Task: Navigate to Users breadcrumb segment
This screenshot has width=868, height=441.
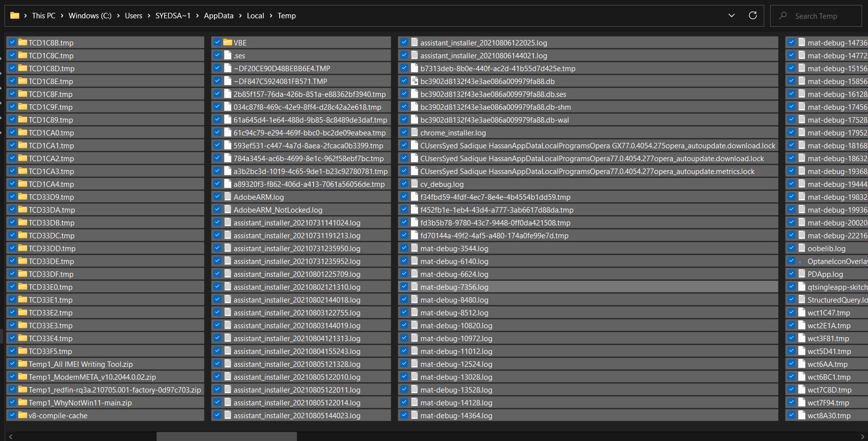Action: click(133, 16)
